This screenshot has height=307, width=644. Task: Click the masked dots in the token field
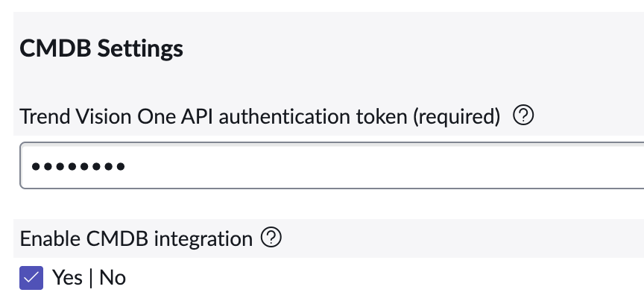[x=73, y=165]
